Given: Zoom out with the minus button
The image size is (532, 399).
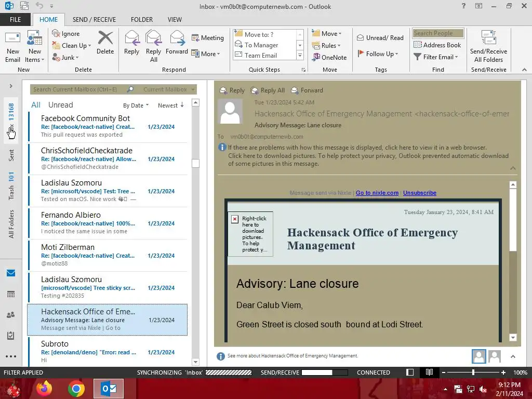Looking at the screenshot, I should coord(444,372).
